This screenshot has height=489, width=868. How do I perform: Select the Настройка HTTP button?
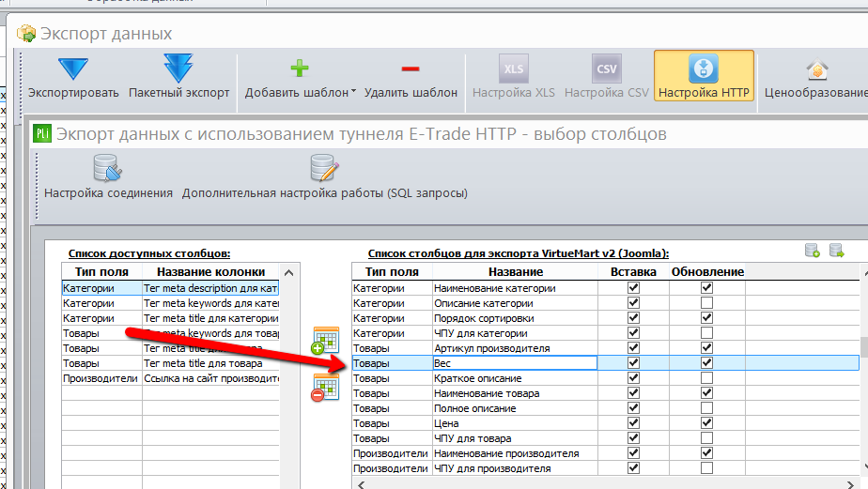[704, 76]
